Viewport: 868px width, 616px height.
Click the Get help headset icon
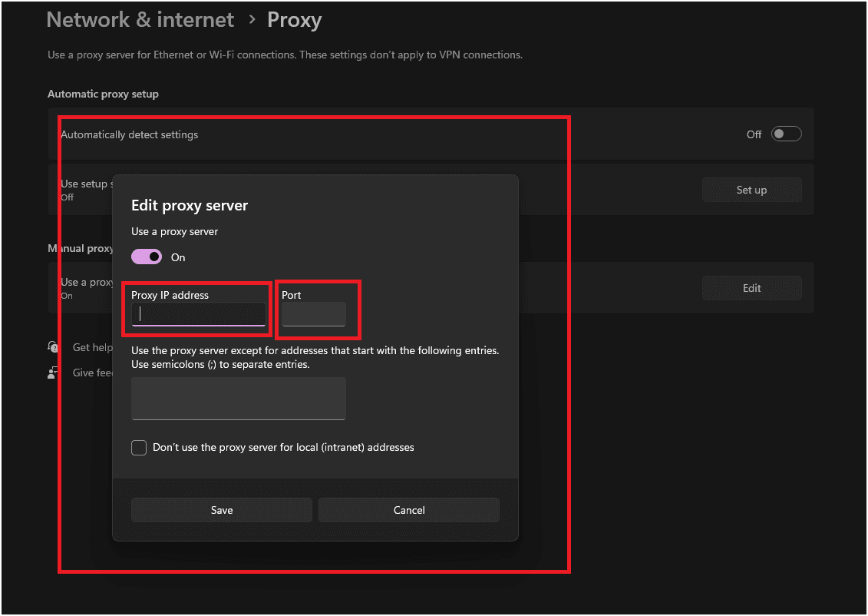point(53,346)
